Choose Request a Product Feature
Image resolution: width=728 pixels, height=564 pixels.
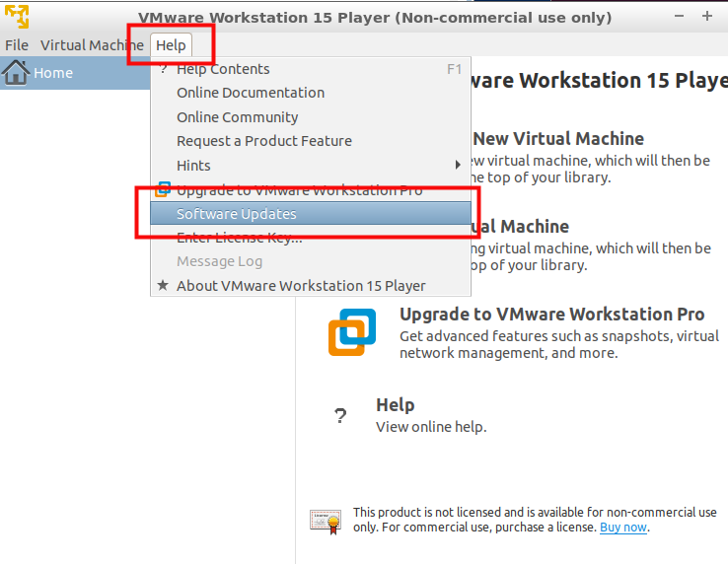tap(311, 141)
